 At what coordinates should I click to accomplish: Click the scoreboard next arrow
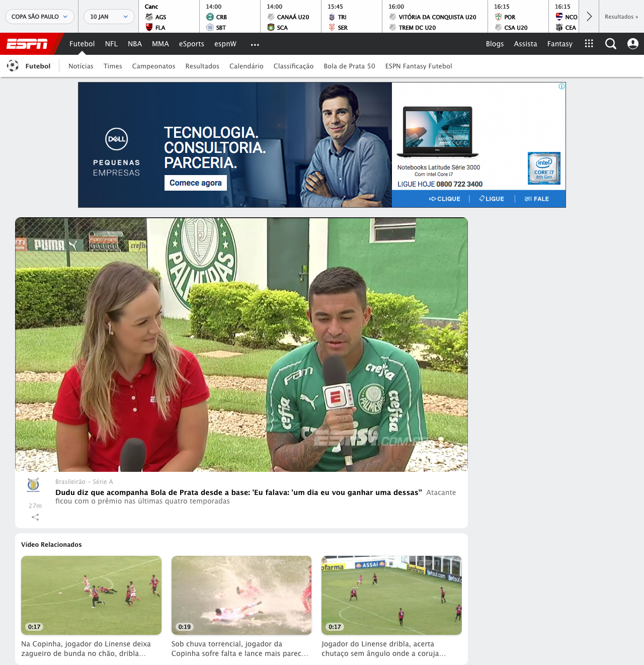click(589, 17)
